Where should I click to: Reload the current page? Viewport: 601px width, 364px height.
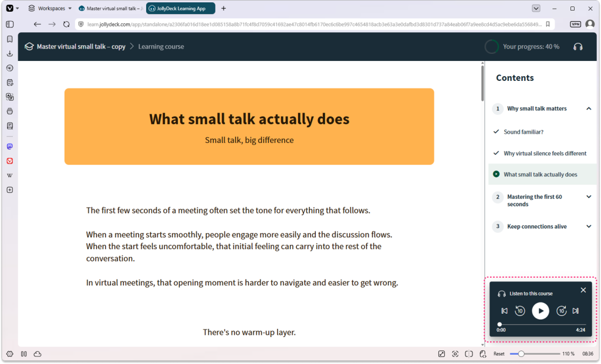[x=66, y=24]
